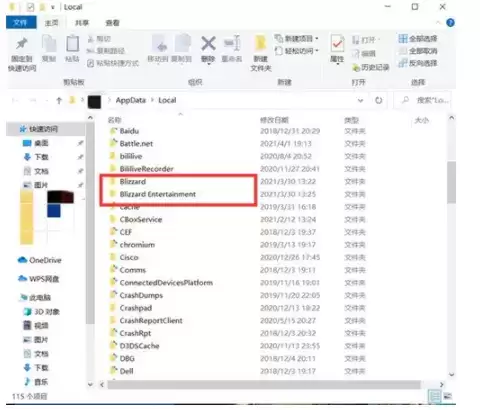The height and width of the screenshot is (410, 480).
Task: Click the 复制到 copy-to icon
Action: pyautogui.click(x=182, y=44)
